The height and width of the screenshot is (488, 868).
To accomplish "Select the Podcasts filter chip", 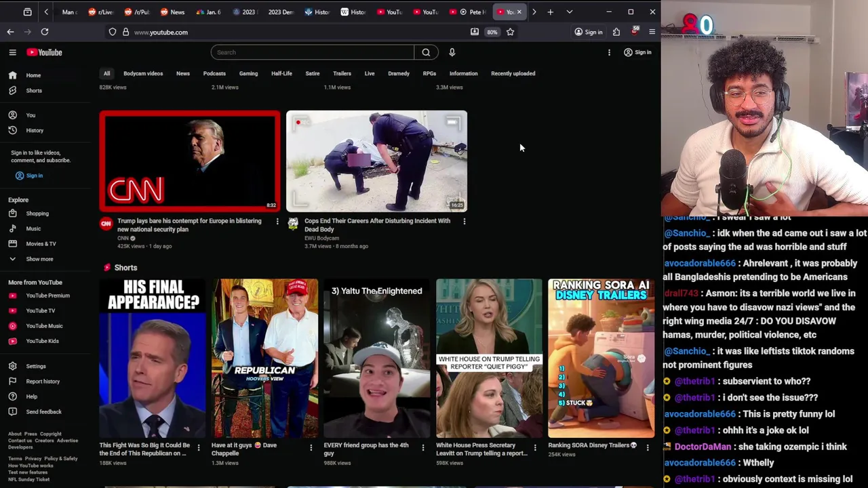I will pyautogui.click(x=214, y=73).
